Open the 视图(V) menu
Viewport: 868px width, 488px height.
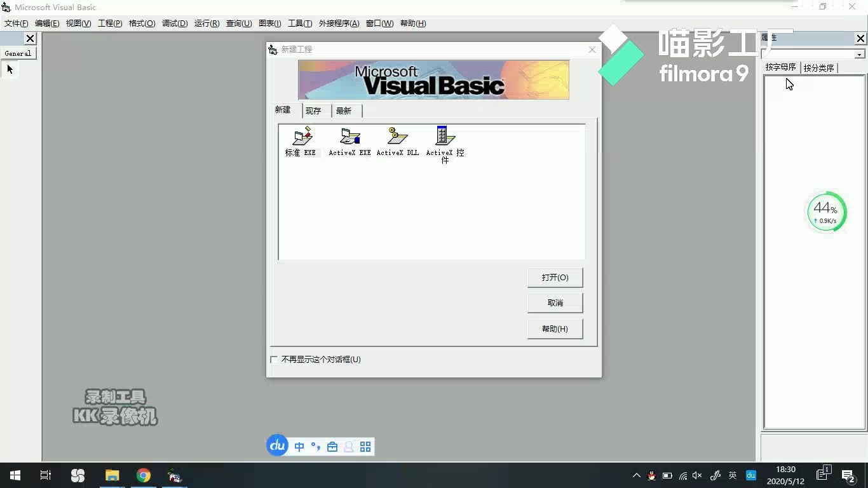click(x=79, y=24)
